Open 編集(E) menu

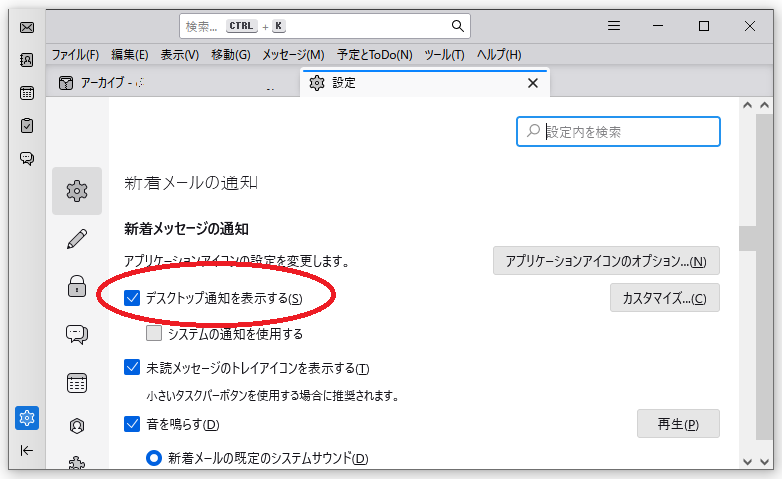130,54
